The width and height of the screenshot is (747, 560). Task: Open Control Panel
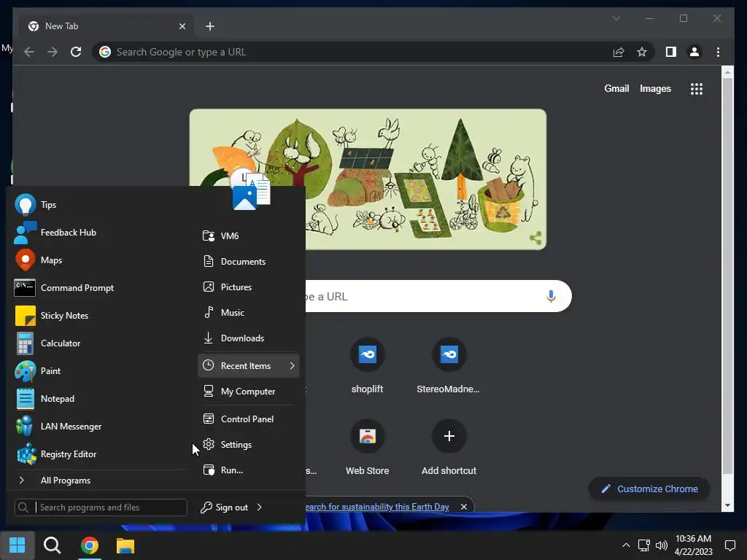pyautogui.click(x=248, y=419)
